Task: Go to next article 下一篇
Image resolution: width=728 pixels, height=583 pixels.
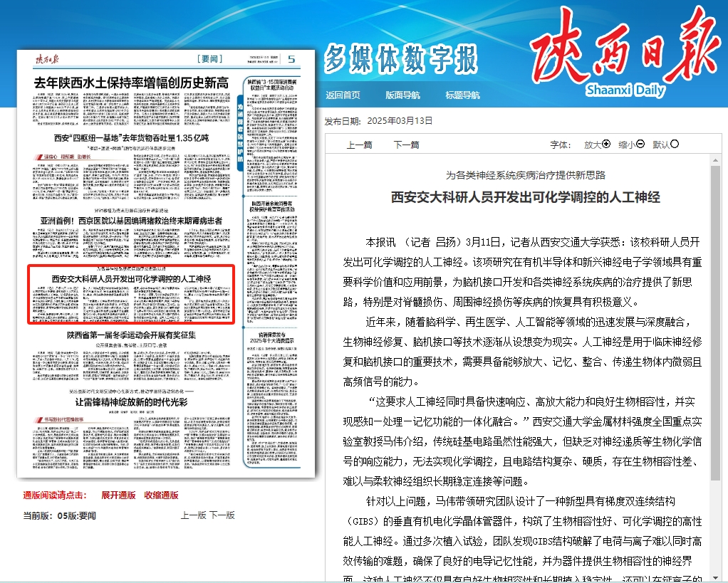Action: point(406,145)
